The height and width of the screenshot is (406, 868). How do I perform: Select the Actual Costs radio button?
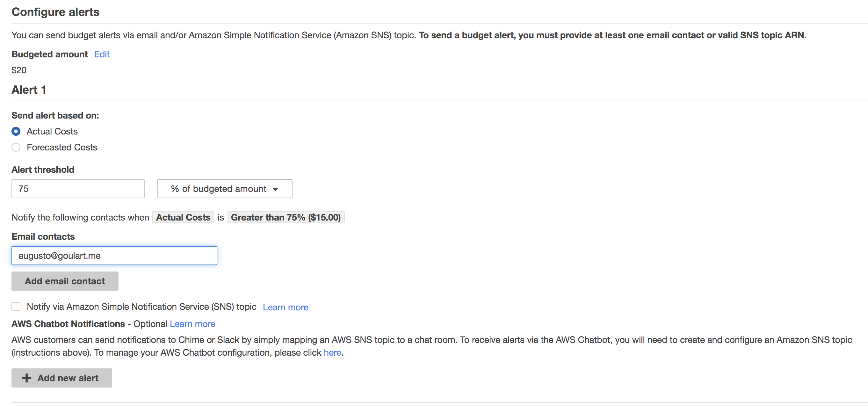pyautogui.click(x=16, y=131)
